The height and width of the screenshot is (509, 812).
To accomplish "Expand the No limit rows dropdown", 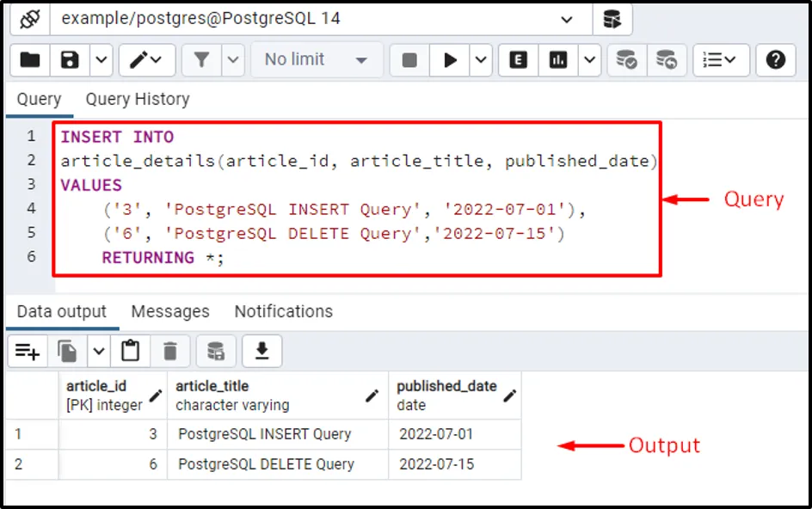I will point(317,60).
